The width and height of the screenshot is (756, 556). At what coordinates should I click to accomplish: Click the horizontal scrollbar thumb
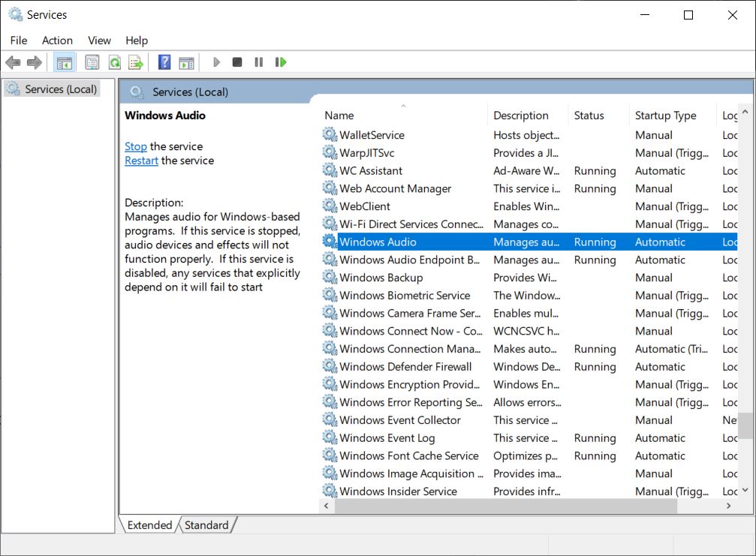[x=506, y=506]
